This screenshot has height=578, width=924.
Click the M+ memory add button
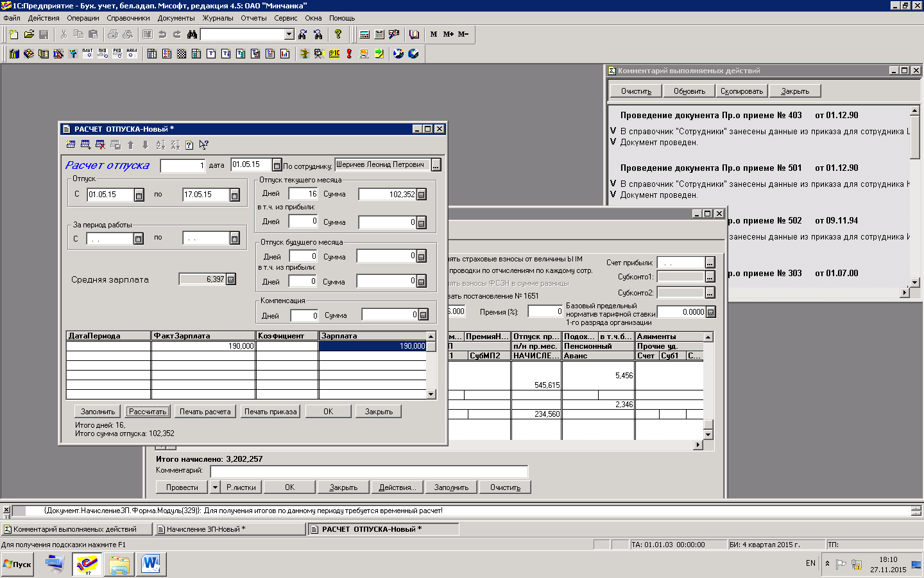coord(449,34)
